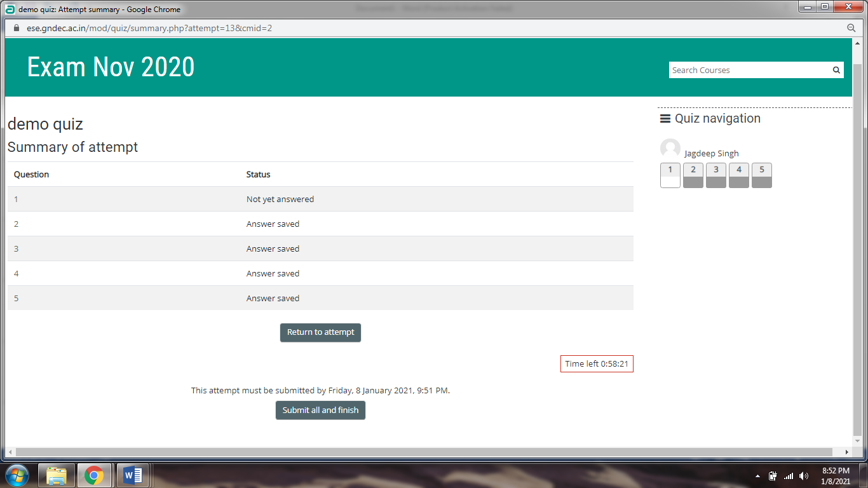The height and width of the screenshot is (488, 868).
Task: Open Windows Start button
Action: (17, 475)
